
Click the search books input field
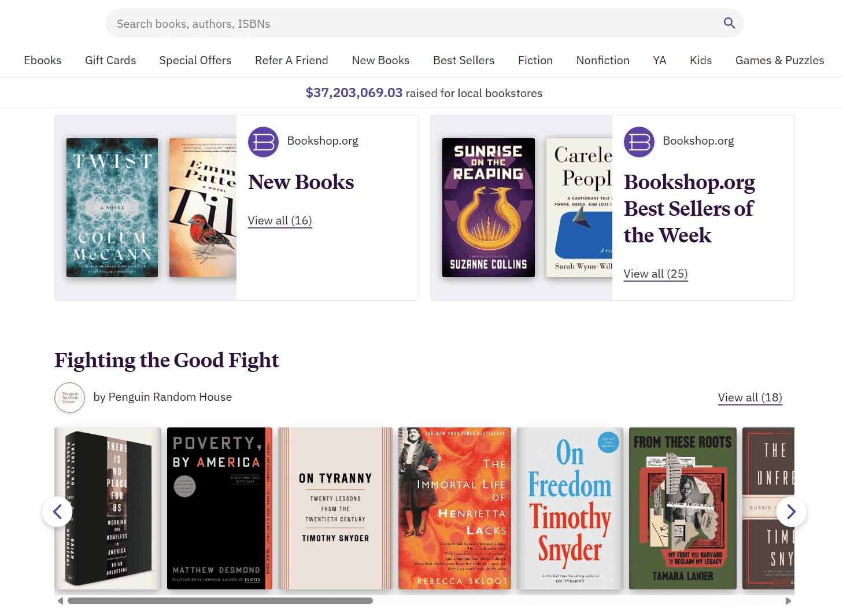coord(405,23)
